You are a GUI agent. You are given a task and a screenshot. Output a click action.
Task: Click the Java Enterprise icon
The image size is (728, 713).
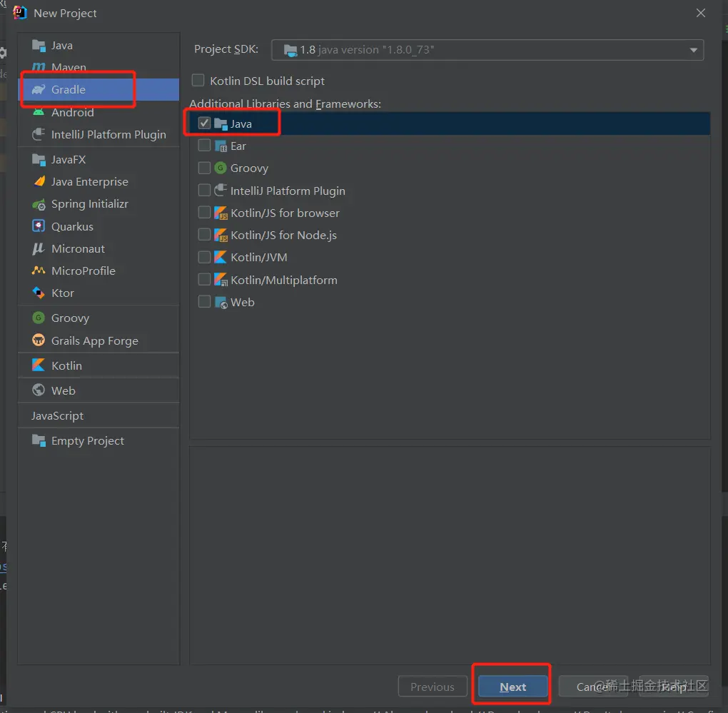click(x=39, y=181)
